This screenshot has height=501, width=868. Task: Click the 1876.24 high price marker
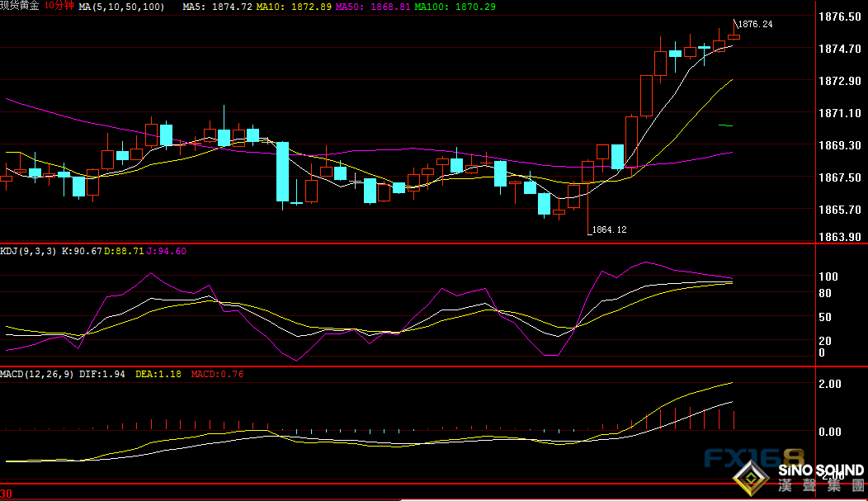coord(755,25)
